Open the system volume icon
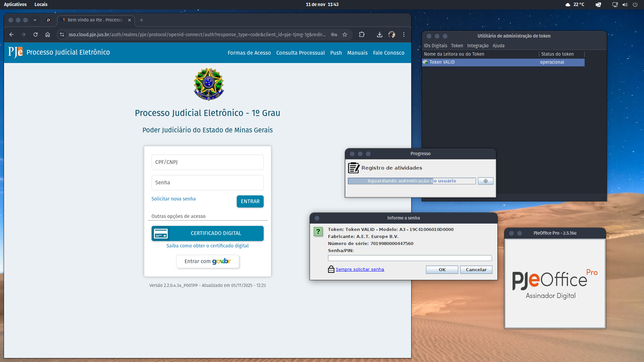This screenshot has height=362, width=644. [x=625, y=5]
